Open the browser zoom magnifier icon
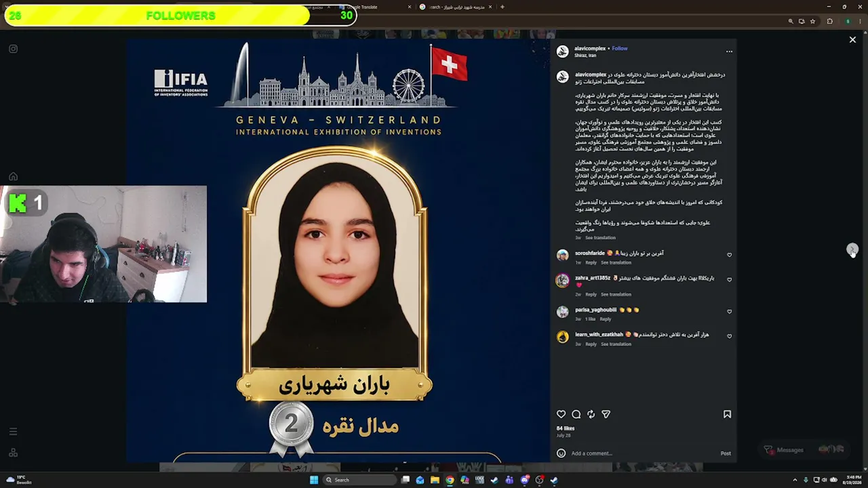868x488 pixels. pyautogui.click(x=791, y=22)
